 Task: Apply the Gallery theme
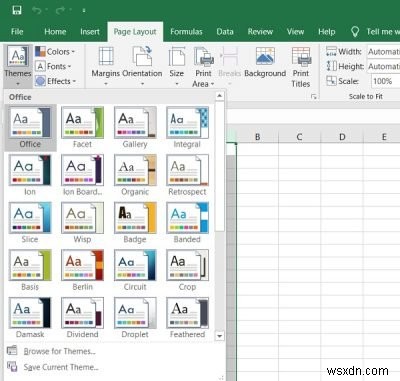135,127
